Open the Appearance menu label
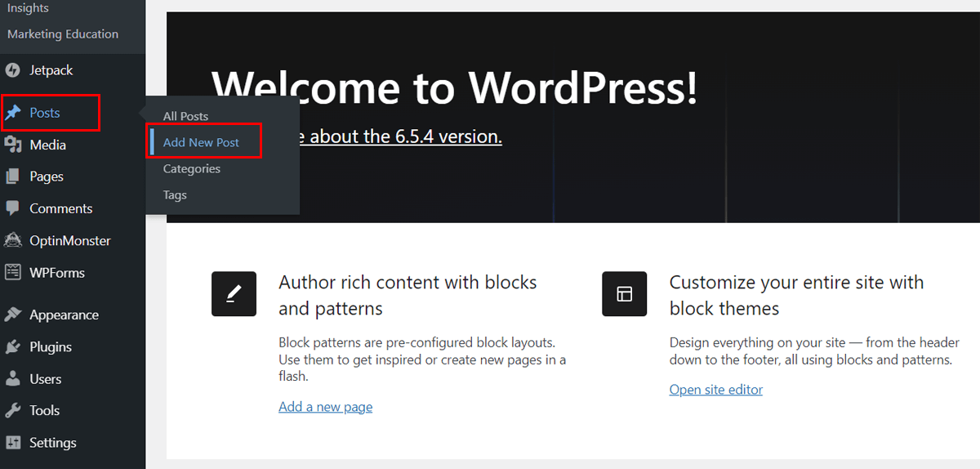This screenshot has width=980, height=469. (x=64, y=315)
